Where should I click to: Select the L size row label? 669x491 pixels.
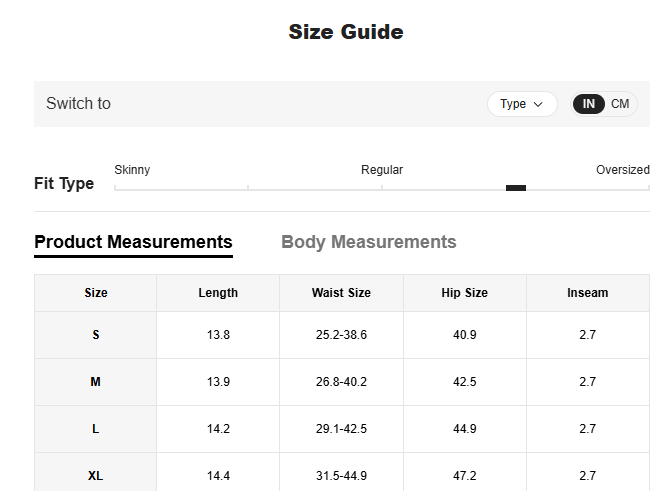[x=96, y=429]
